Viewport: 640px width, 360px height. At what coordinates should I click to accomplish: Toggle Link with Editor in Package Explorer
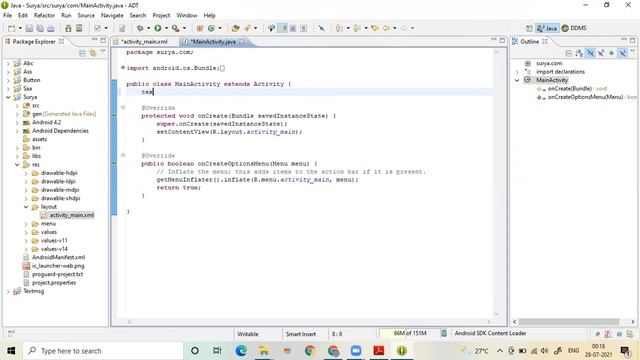coord(93,53)
